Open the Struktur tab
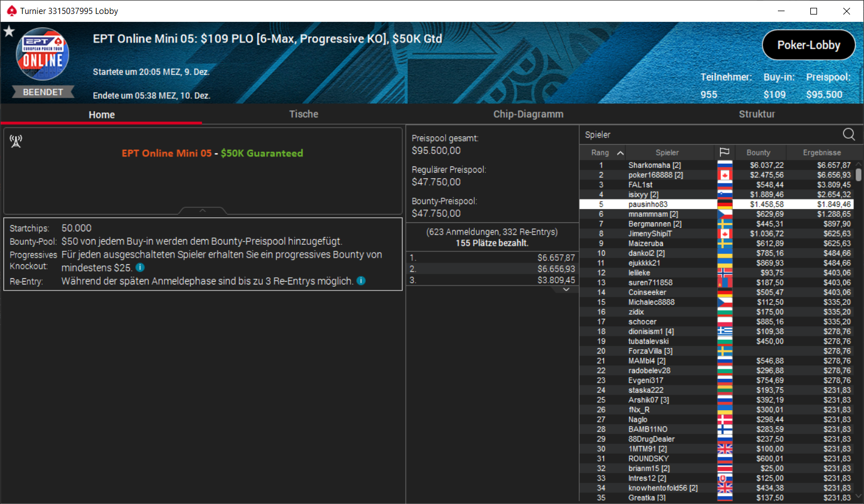Image resolution: width=864 pixels, height=504 pixels. pos(757,114)
